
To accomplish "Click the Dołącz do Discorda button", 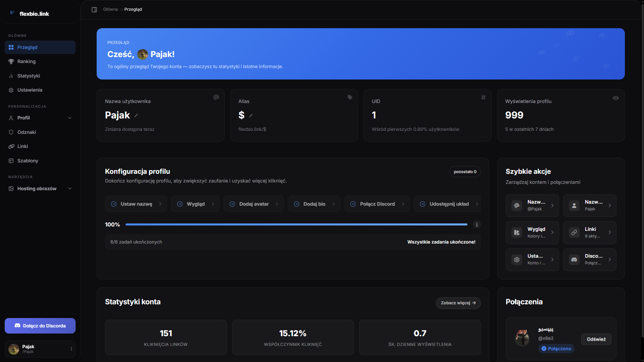I will (x=40, y=326).
